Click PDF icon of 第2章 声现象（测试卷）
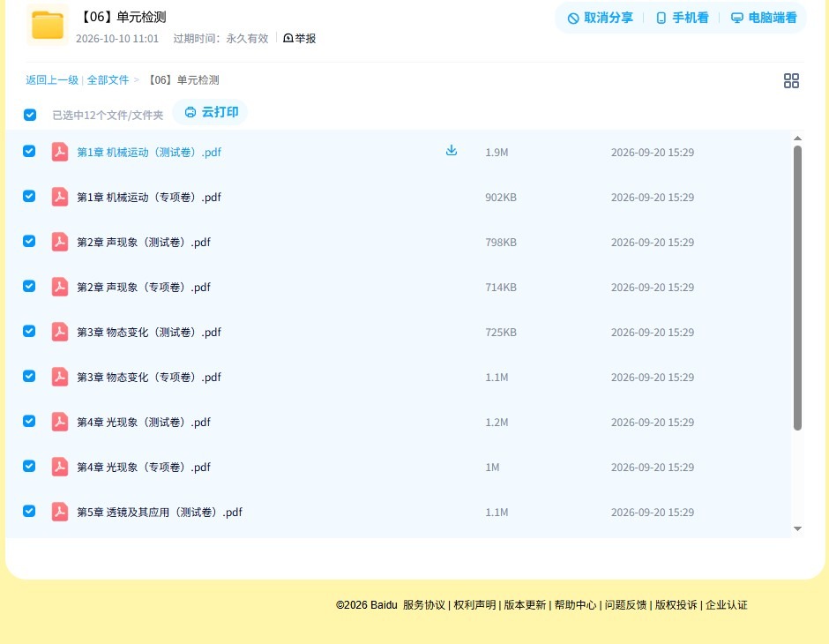The image size is (829, 644). point(60,242)
